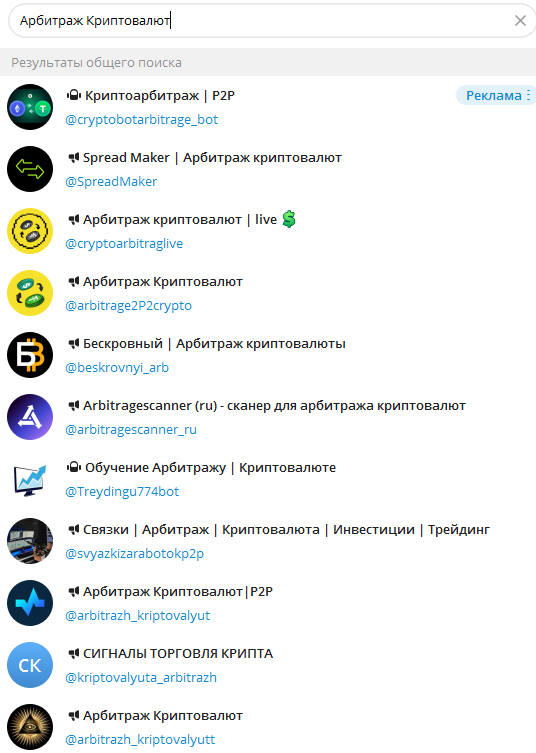The height and width of the screenshot is (753, 536).
Task: Click @kriptovalyuta_arbitrazh channel link
Action: click(141, 677)
